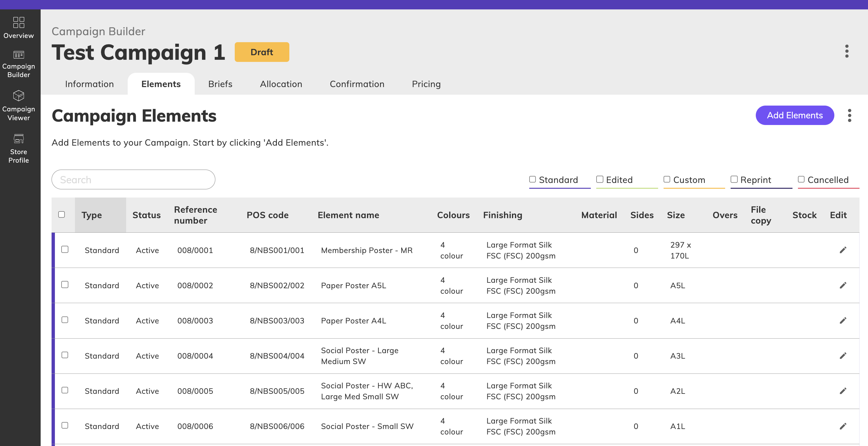The image size is (868, 446).
Task: Sort table by Type column header
Action: 92,215
